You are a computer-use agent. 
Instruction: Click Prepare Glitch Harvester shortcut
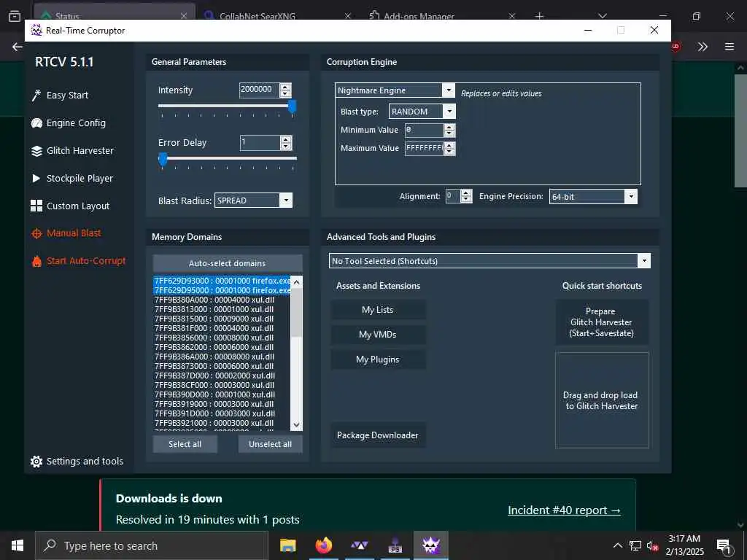[602, 322]
